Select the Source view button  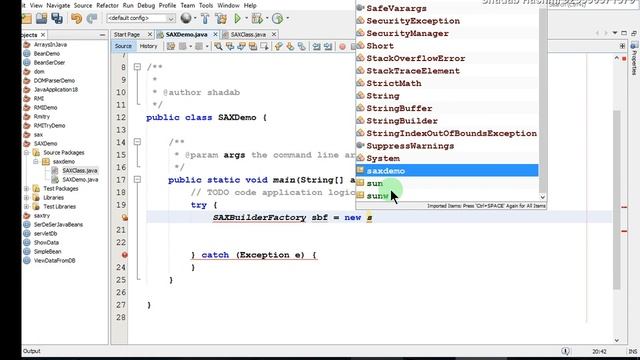(123, 47)
